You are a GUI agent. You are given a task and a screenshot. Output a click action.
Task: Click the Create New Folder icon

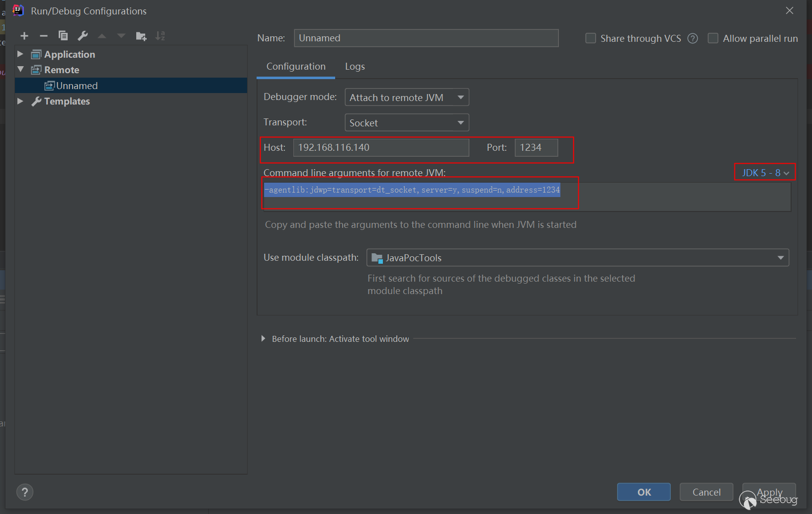pos(141,36)
